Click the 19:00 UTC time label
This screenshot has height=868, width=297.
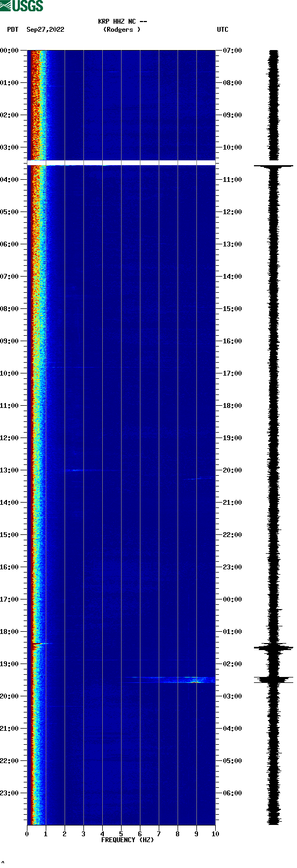(x=232, y=438)
